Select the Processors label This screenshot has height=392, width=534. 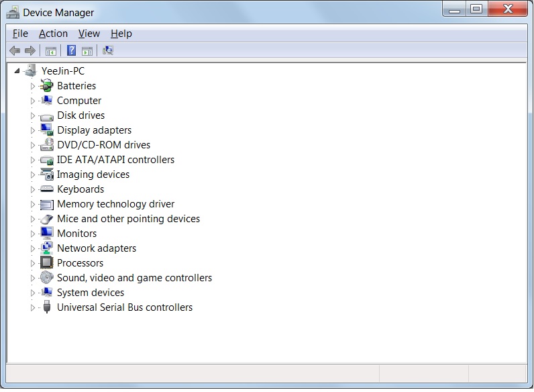[x=80, y=263]
